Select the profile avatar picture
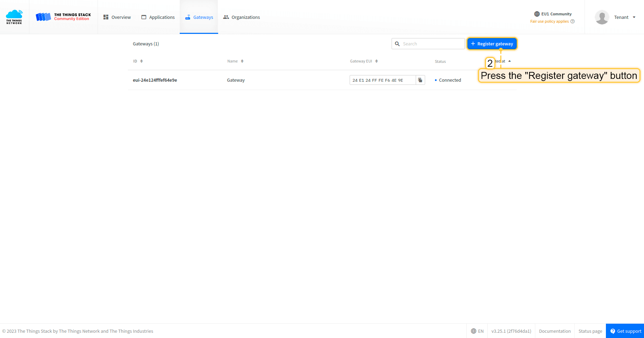 [602, 17]
